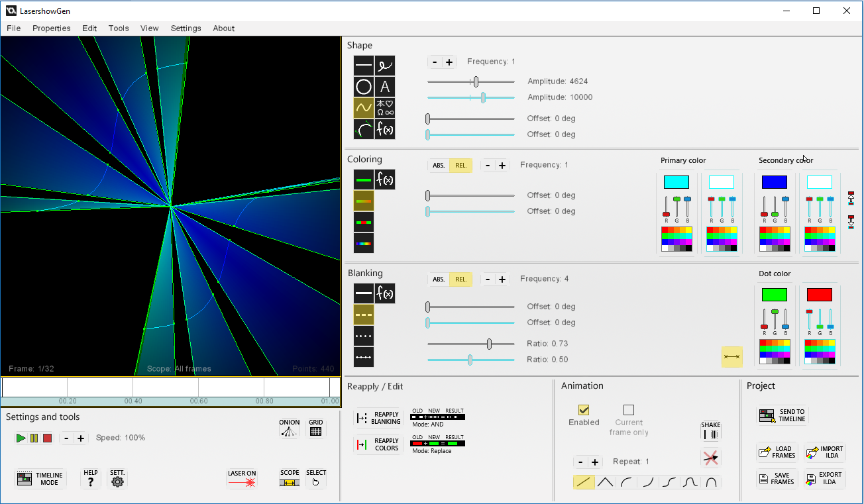
Task: Pick the rainbow coloring mode icon
Action: [x=364, y=243]
